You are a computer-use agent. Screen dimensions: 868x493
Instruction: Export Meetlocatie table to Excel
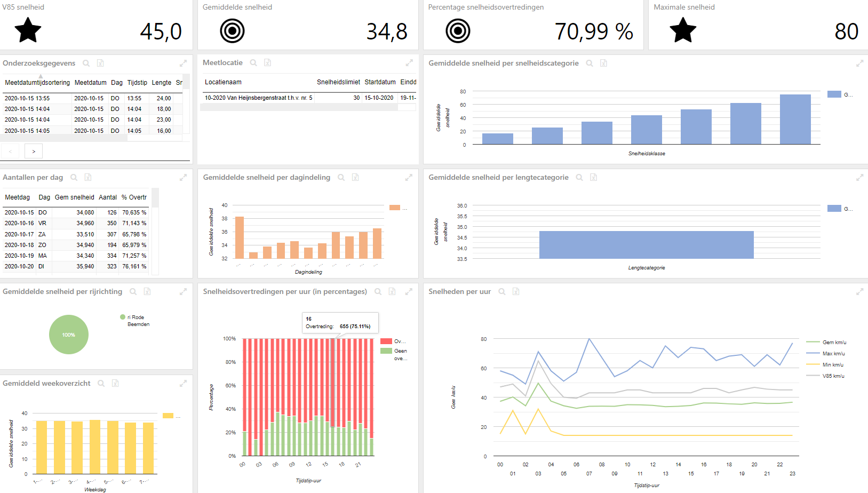(268, 62)
